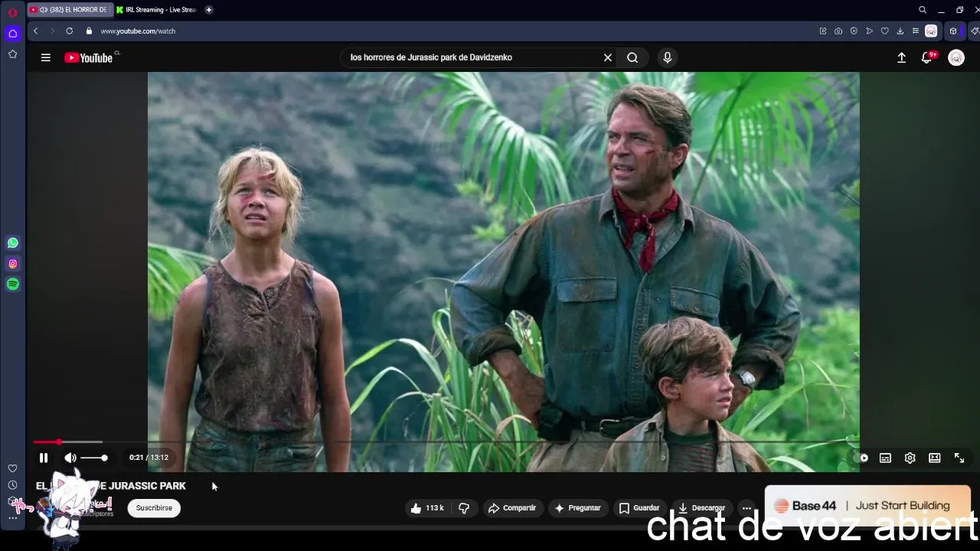The image size is (980, 551).
Task: Click the Preguntar button
Action: (577, 508)
